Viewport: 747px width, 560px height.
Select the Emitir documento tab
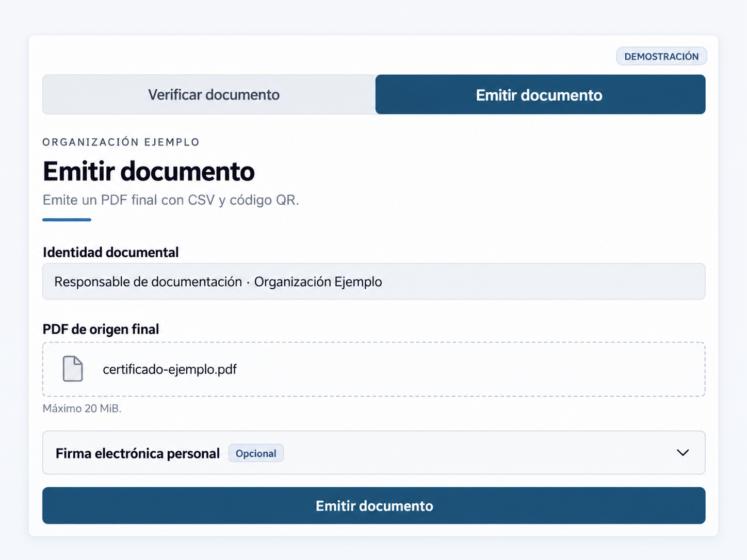click(x=540, y=94)
